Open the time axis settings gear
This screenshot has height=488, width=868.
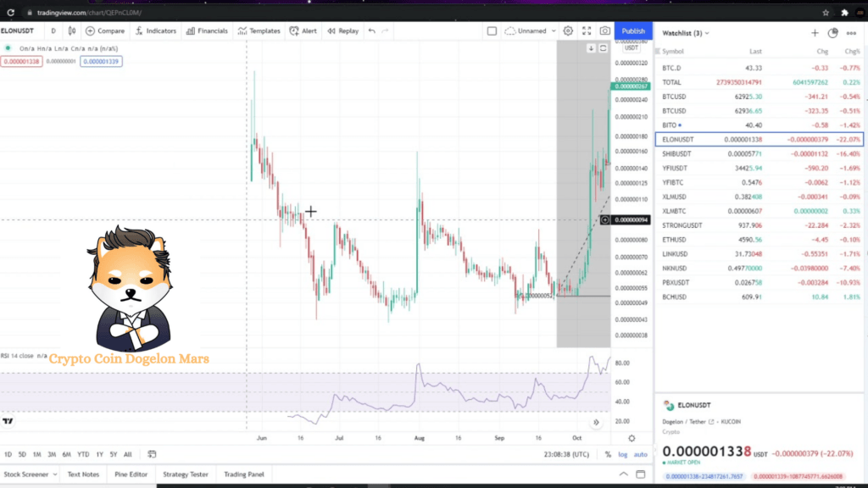(x=632, y=438)
